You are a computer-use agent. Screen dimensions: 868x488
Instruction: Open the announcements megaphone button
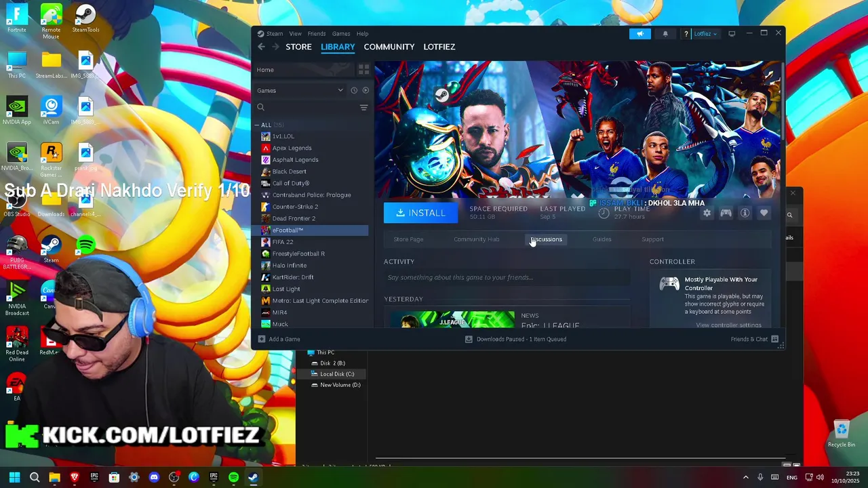[639, 34]
